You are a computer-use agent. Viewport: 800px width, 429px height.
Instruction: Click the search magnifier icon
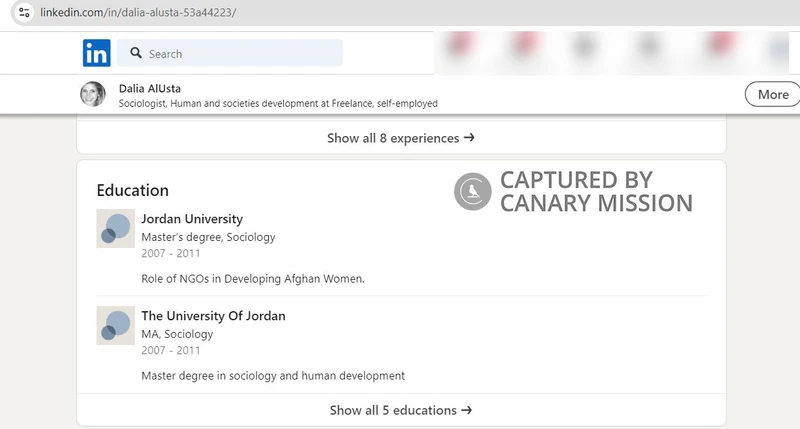coord(135,54)
